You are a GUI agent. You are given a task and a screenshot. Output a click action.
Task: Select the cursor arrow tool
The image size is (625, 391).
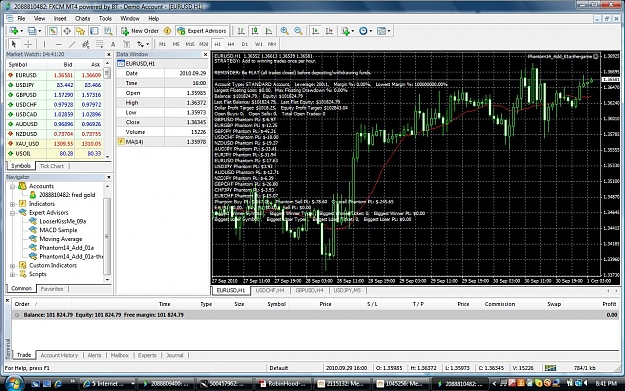pyautogui.click(x=14, y=44)
